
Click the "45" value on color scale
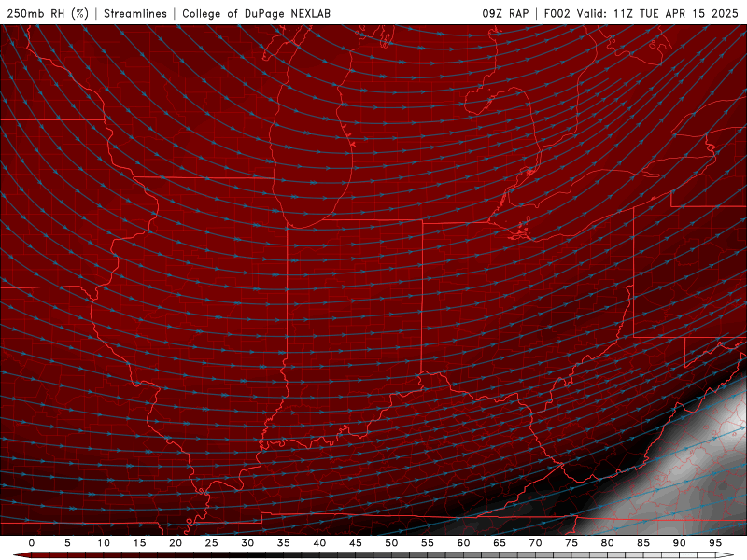356,543
